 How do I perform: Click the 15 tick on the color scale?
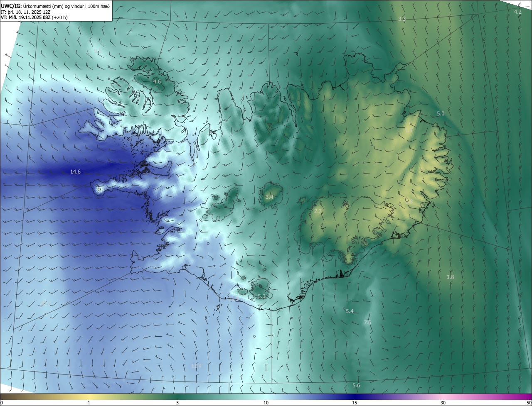(x=355, y=403)
